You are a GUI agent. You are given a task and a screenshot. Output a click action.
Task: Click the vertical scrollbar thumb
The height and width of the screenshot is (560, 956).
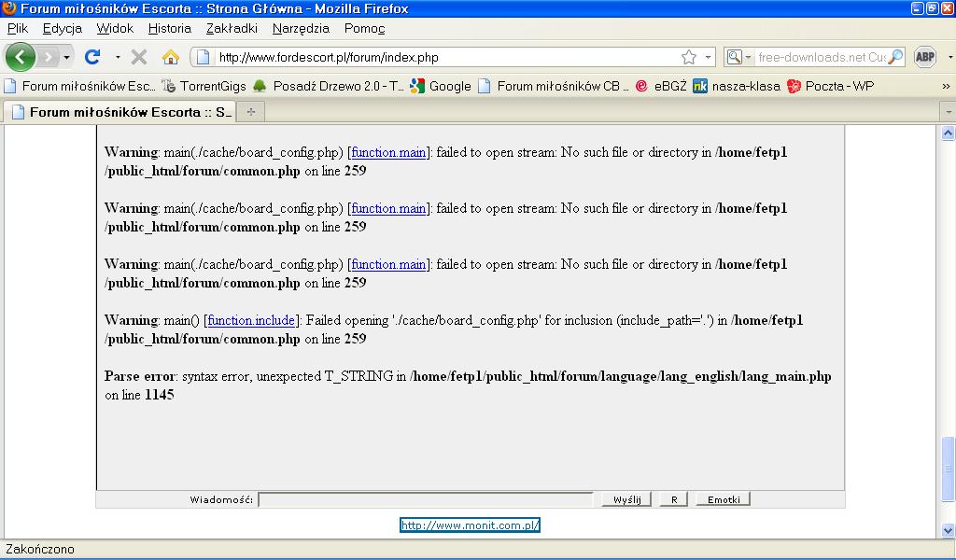point(948,469)
